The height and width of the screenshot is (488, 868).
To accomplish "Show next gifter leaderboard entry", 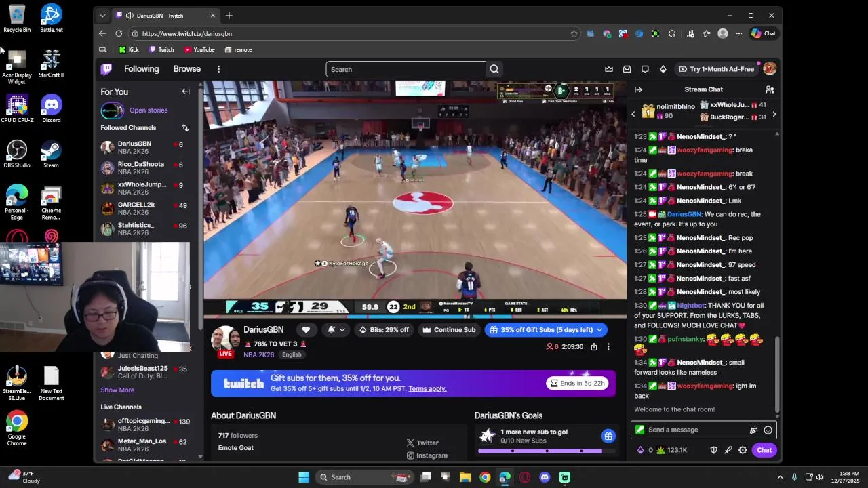I will (x=774, y=114).
